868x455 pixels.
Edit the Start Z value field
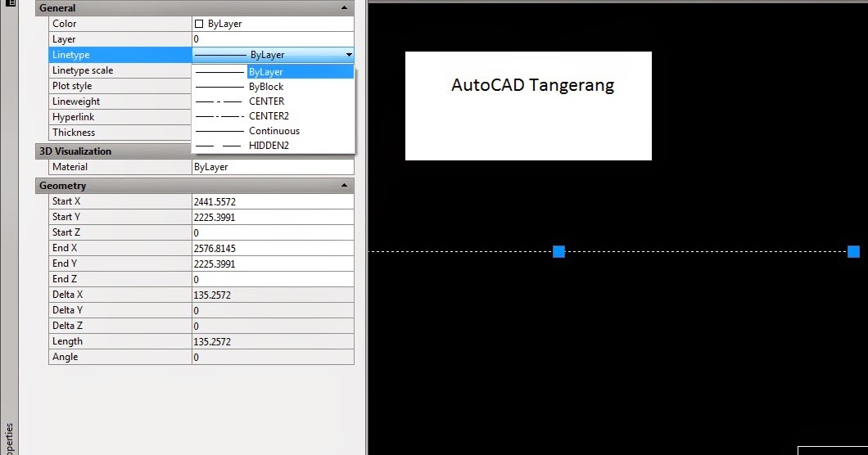(273, 232)
